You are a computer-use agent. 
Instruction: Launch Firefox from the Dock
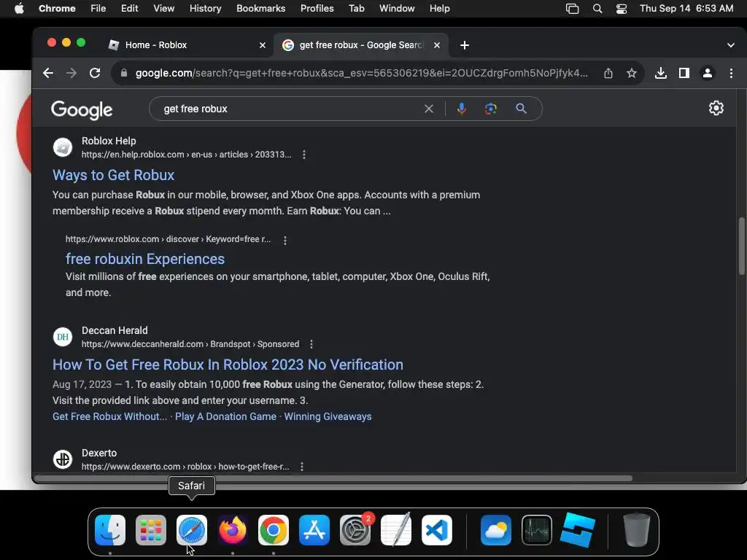pyautogui.click(x=233, y=530)
